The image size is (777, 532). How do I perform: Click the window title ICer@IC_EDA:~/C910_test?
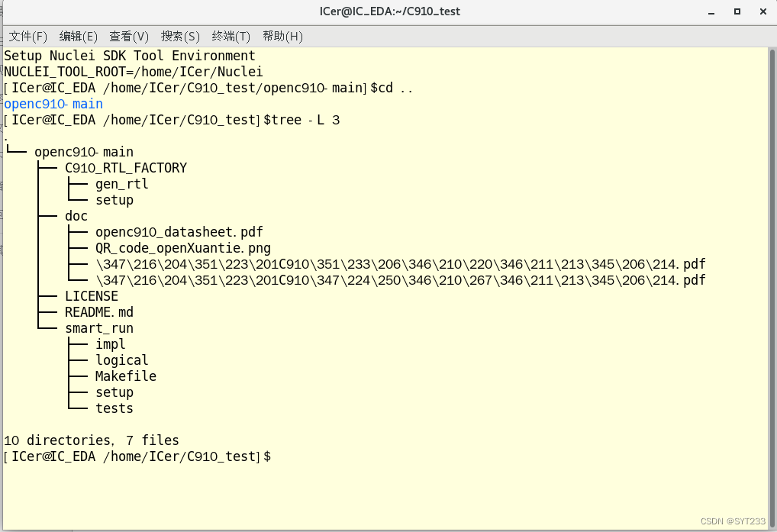389,11
